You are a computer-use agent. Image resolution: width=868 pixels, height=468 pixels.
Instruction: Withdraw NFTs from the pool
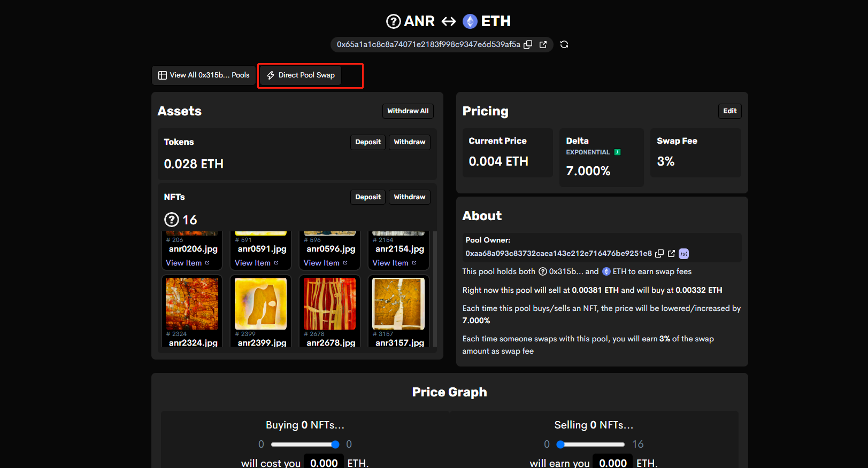pyautogui.click(x=409, y=197)
